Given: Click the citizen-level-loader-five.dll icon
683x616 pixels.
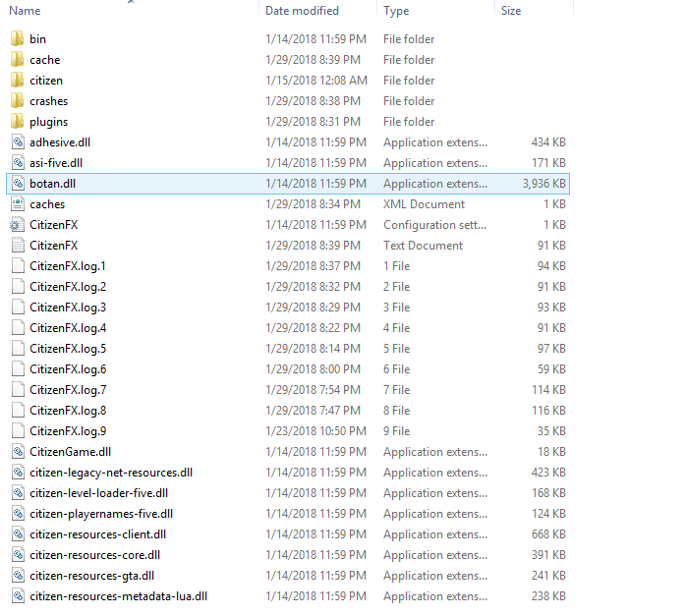Looking at the screenshot, I should pyautogui.click(x=18, y=493).
